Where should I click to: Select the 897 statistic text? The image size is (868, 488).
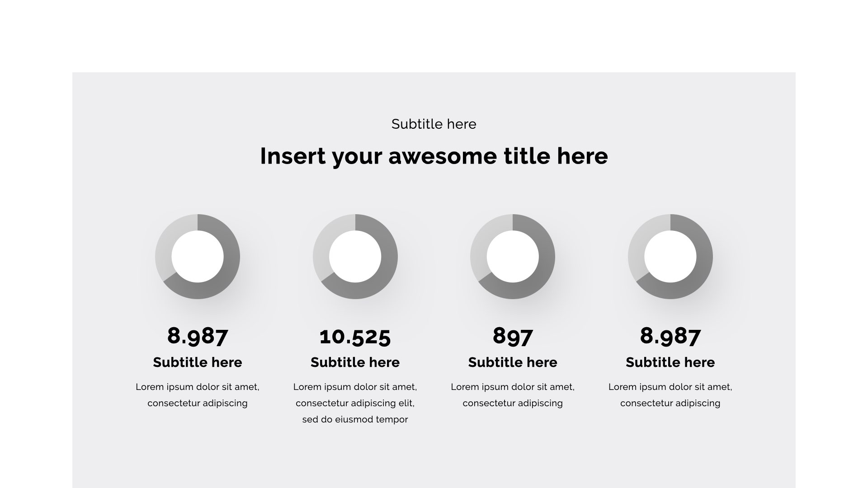point(513,336)
